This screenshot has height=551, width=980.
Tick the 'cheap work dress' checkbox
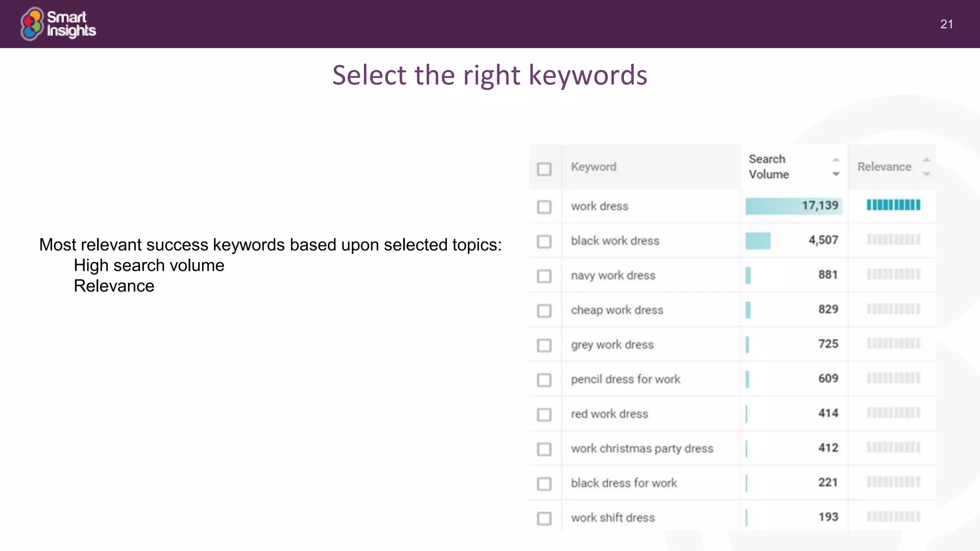(x=544, y=310)
